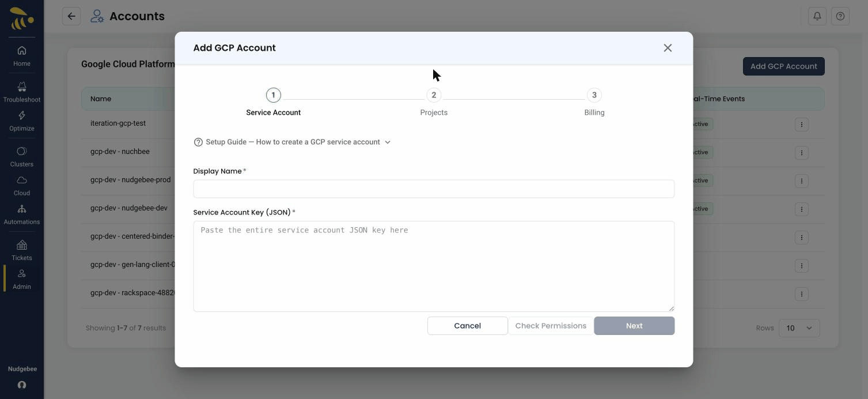Open row menu for gcp-dev - nudgebee-dev
868x399 pixels.
(801, 209)
